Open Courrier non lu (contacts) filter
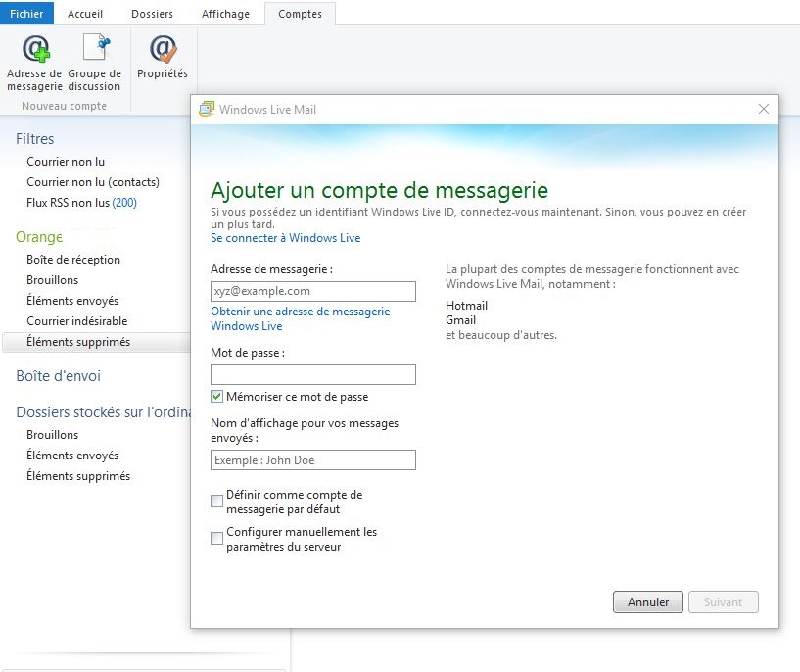The width and height of the screenshot is (800, 672). click(93, 182)
